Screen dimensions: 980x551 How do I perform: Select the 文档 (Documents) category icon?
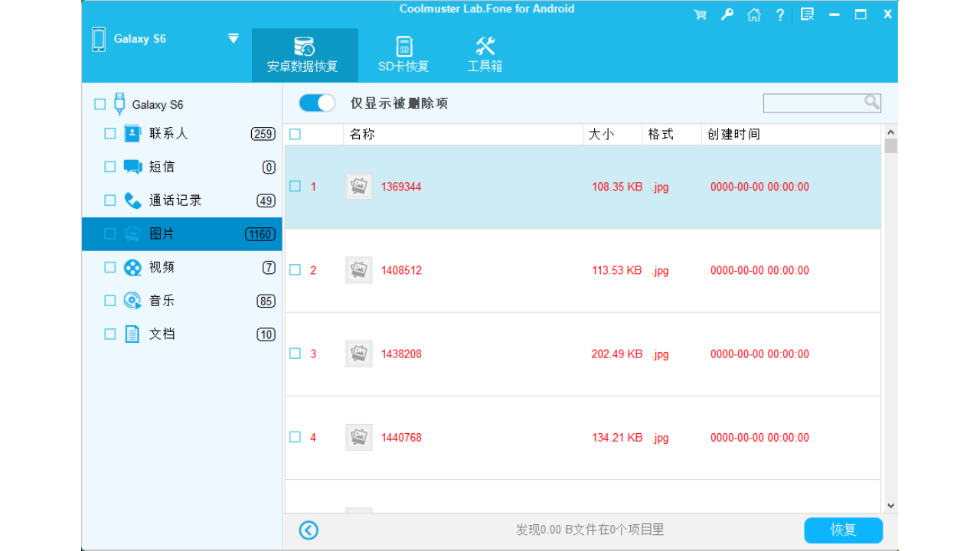coord(132,334)
